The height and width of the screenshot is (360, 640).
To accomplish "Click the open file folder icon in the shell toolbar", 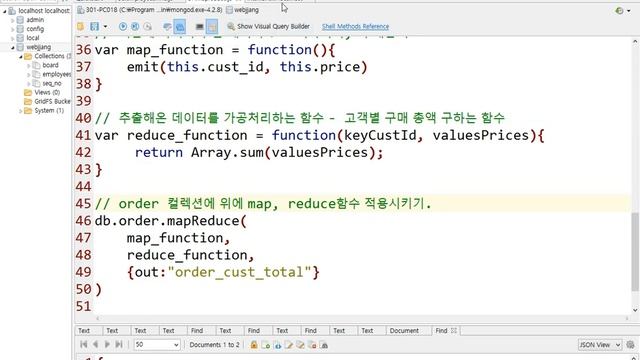I will [80, 27].
